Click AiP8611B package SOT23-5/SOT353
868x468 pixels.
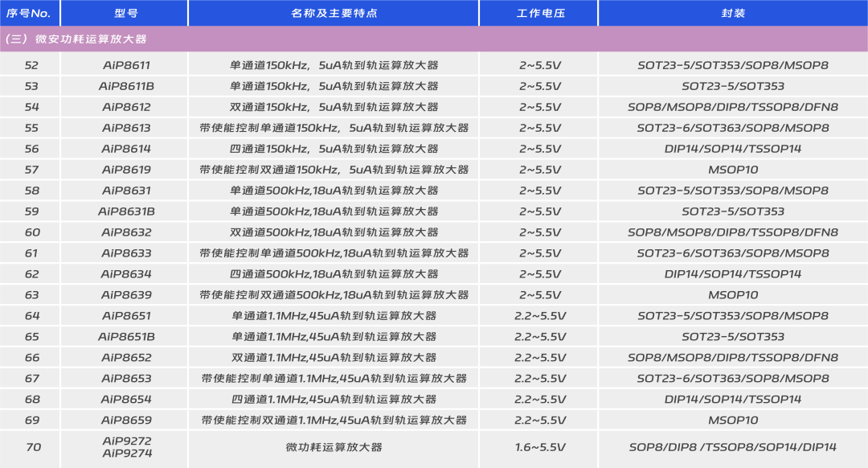point(733,86)
